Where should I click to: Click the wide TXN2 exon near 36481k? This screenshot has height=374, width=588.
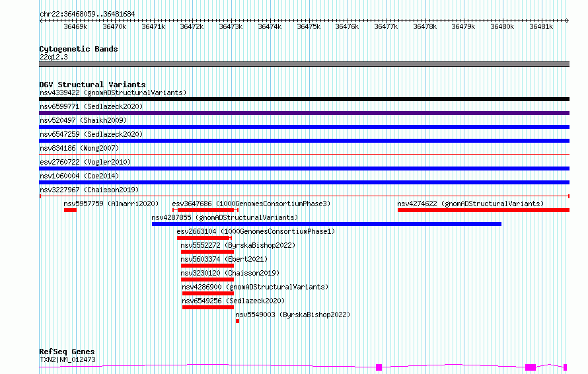coord(531,367)
